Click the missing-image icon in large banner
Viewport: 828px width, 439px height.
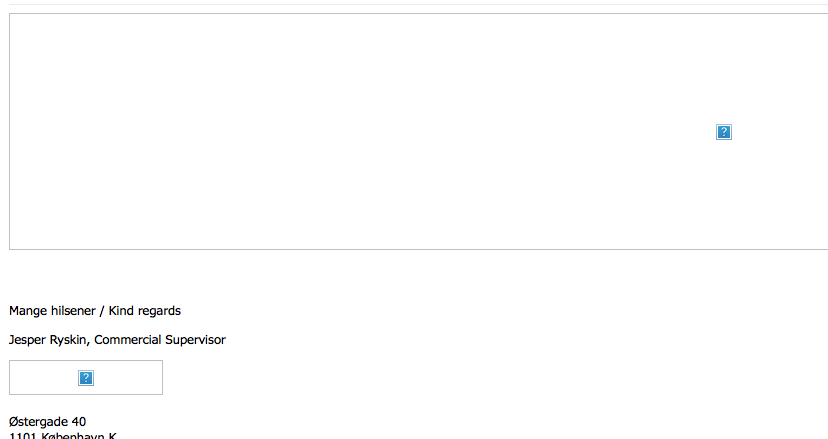point(723,132)
